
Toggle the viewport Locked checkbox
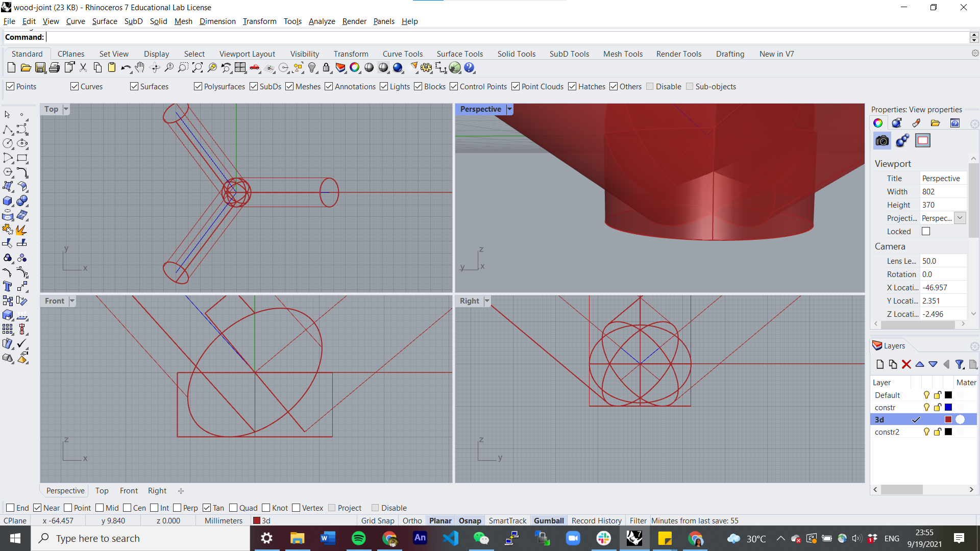coord(926,232)
